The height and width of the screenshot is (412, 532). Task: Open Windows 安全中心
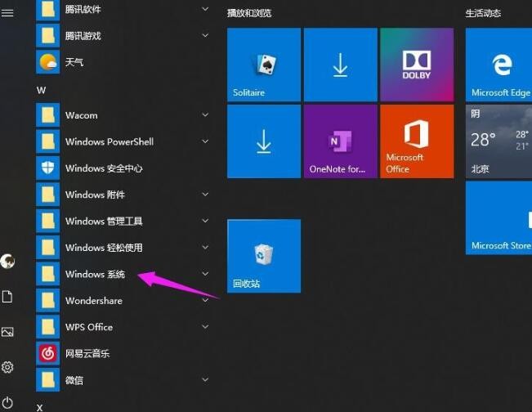pyautogui.click(x=104, y=168)
